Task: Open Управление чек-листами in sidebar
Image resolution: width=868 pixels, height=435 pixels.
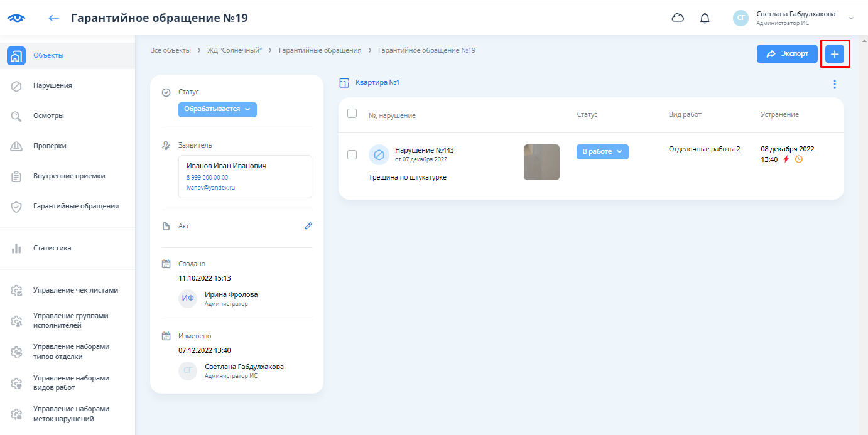Action: 75,291
